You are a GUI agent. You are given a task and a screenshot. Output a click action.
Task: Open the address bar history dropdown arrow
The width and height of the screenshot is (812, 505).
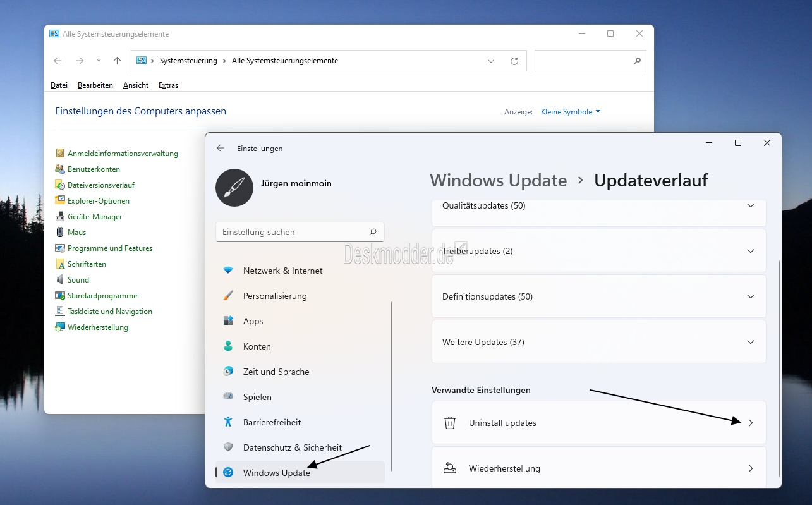[x=491, y=61]
